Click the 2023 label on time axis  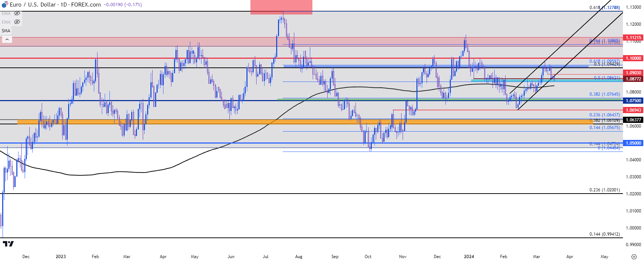[x=61, y=257]
